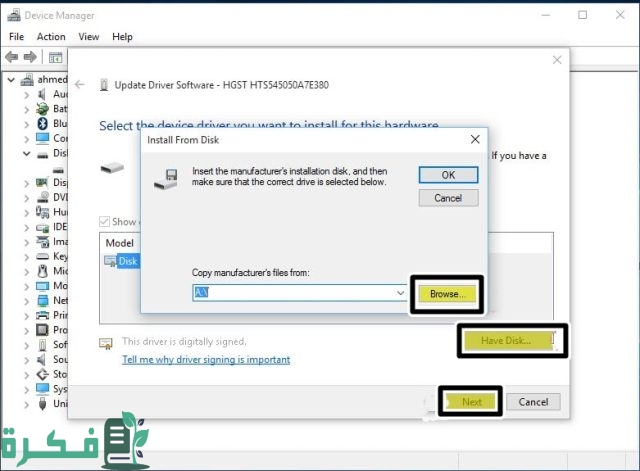Image resolution: width=640 pixels, height=471 pixels.
Task: Open the Copy manufacturer's files from dropdown
Action: coord(400,293)
